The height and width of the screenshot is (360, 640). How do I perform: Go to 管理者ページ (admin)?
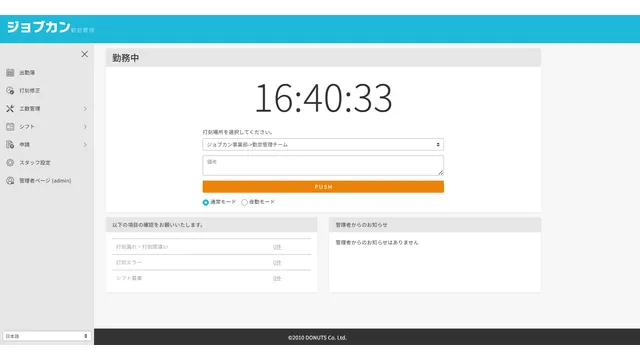(x=45, y=180)
